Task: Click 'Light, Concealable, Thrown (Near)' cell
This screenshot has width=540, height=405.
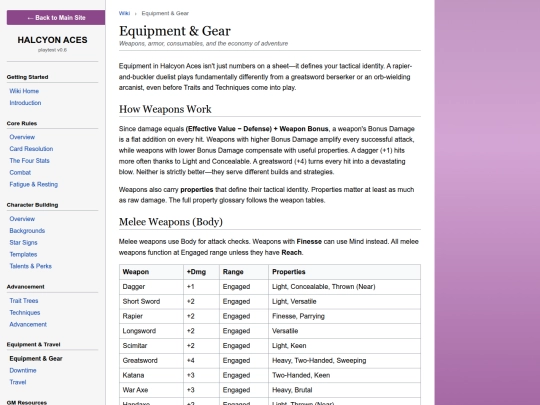Action: 344,287
